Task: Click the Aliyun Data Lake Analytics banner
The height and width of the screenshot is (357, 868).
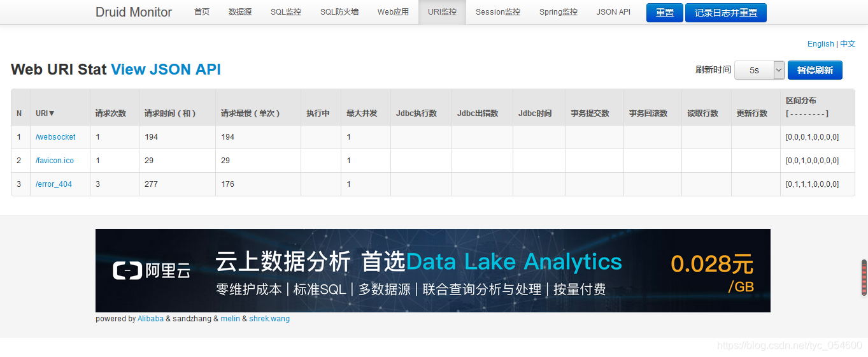Action: [433, 270]
